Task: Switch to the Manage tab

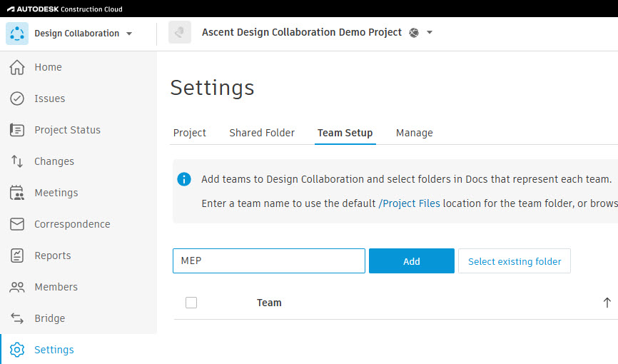Action: tap(414, 133)
